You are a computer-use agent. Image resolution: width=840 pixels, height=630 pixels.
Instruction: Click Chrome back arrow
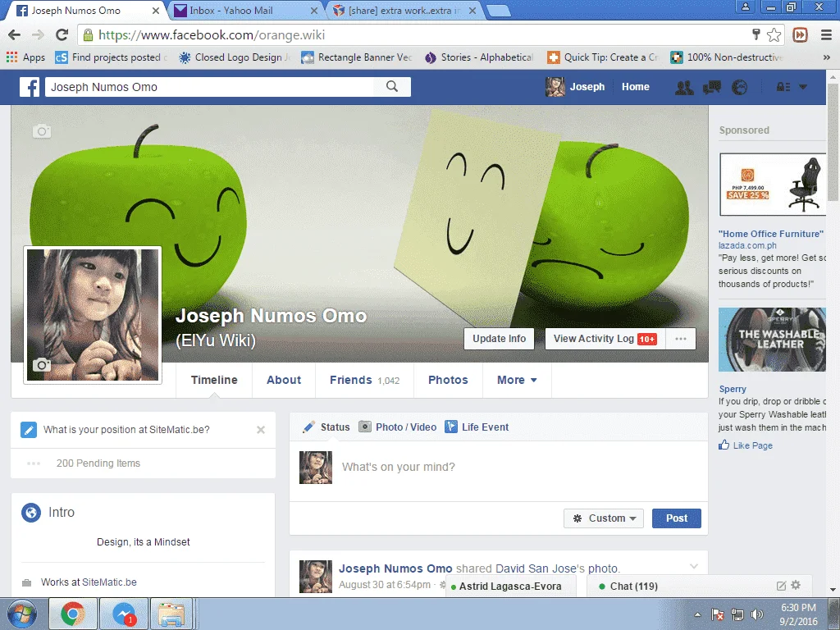pyautogui.click(x=15, y=35)
